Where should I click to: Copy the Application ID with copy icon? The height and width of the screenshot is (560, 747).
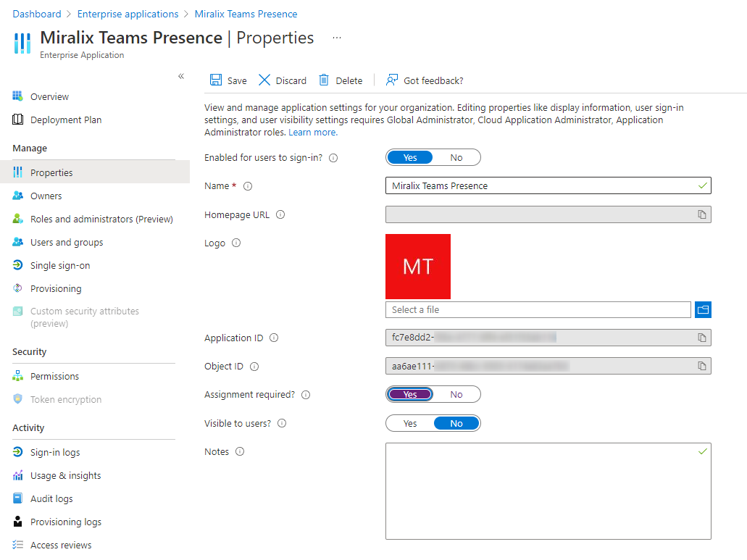tap(702, 338)
